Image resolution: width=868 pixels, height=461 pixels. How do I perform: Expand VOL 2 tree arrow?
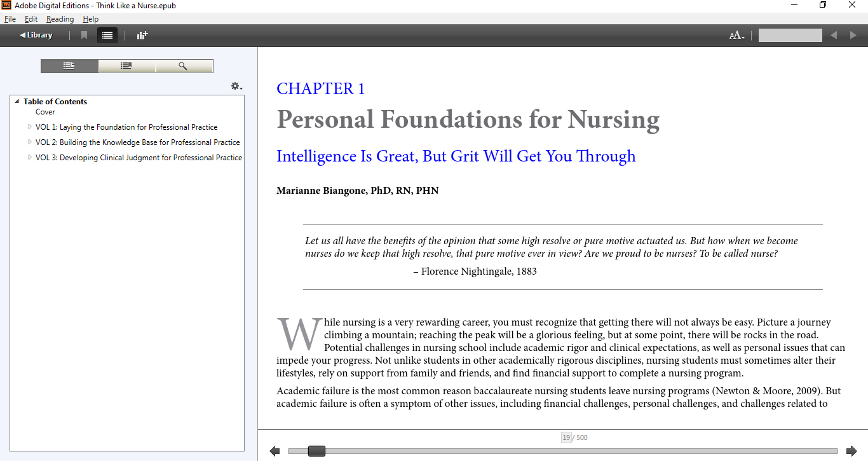click(30, 142)
